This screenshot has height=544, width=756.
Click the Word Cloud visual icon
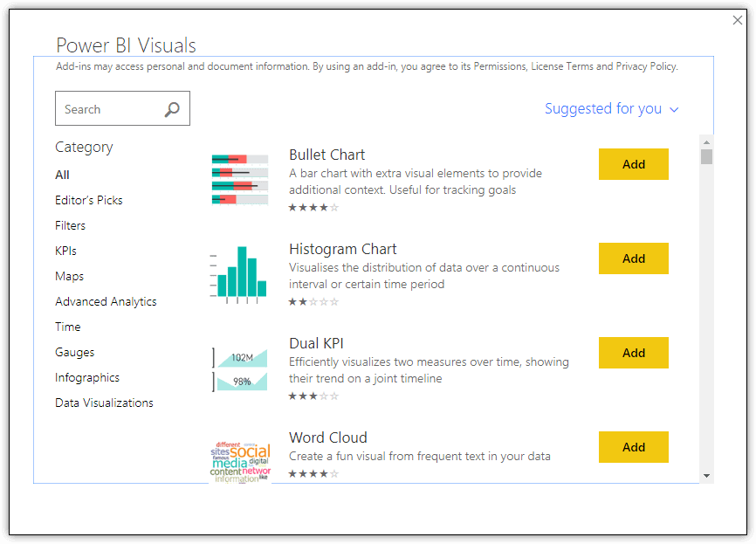pos(240,462)
